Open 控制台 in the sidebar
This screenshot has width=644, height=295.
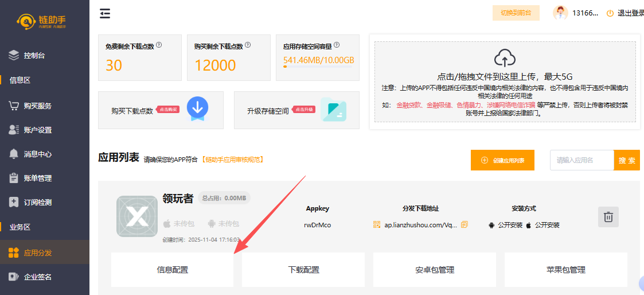coord(34,56)
